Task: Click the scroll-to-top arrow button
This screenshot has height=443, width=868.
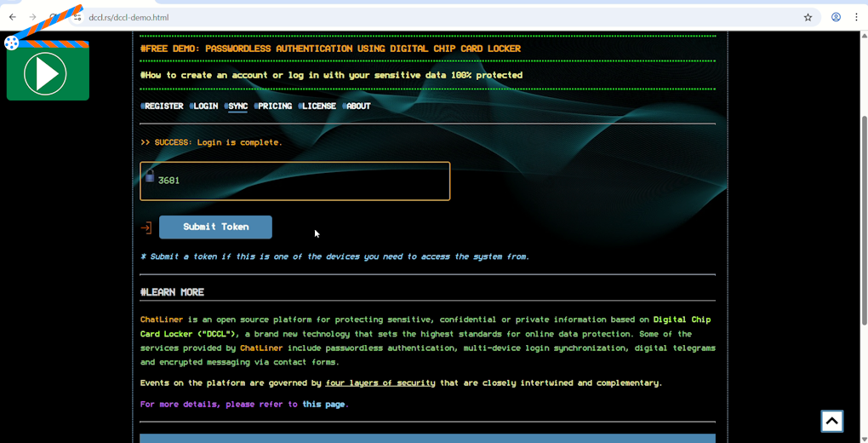Action: click(831, 421)
